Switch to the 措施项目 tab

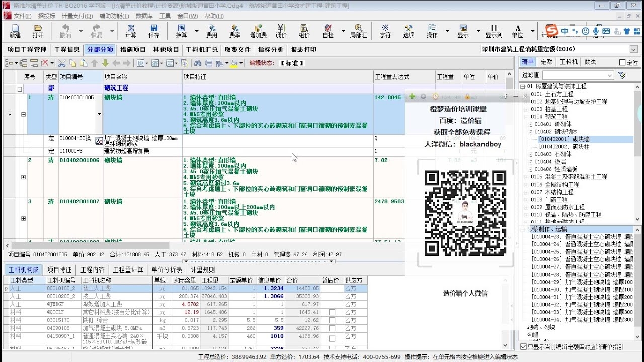[133, 50]
